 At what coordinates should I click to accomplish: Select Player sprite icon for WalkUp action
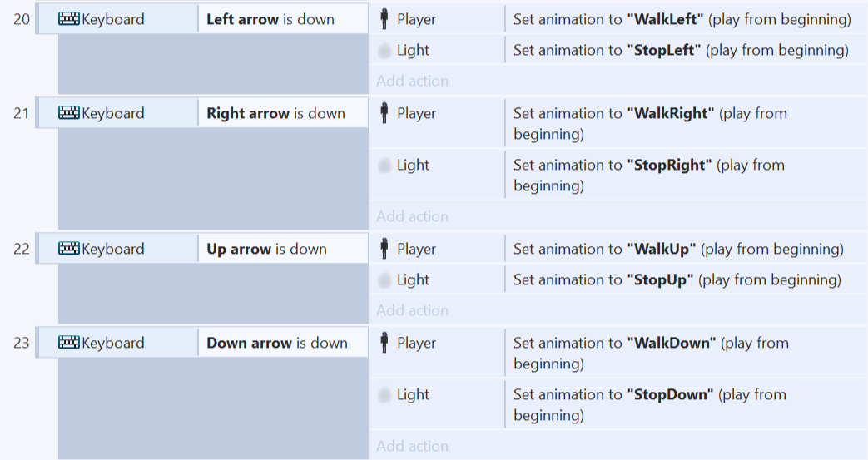384,249
